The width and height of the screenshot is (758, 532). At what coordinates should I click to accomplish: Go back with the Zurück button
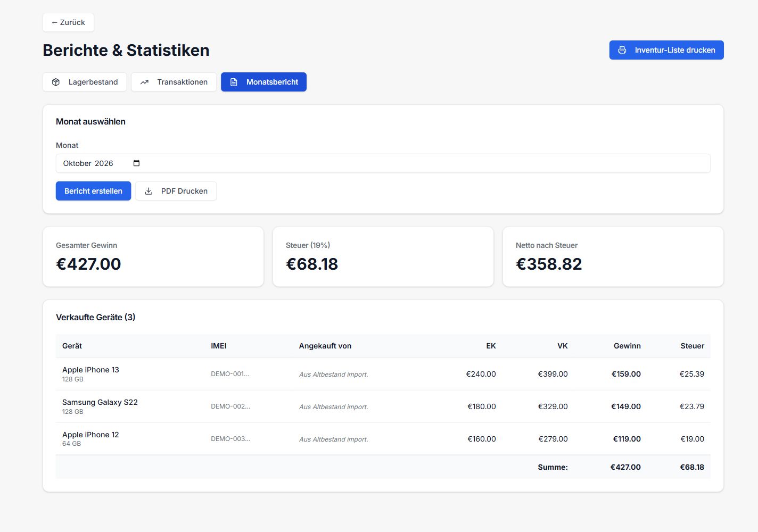[68, 22]
